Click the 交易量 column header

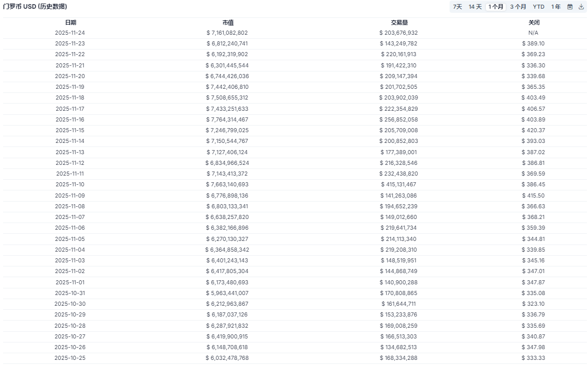399,22
